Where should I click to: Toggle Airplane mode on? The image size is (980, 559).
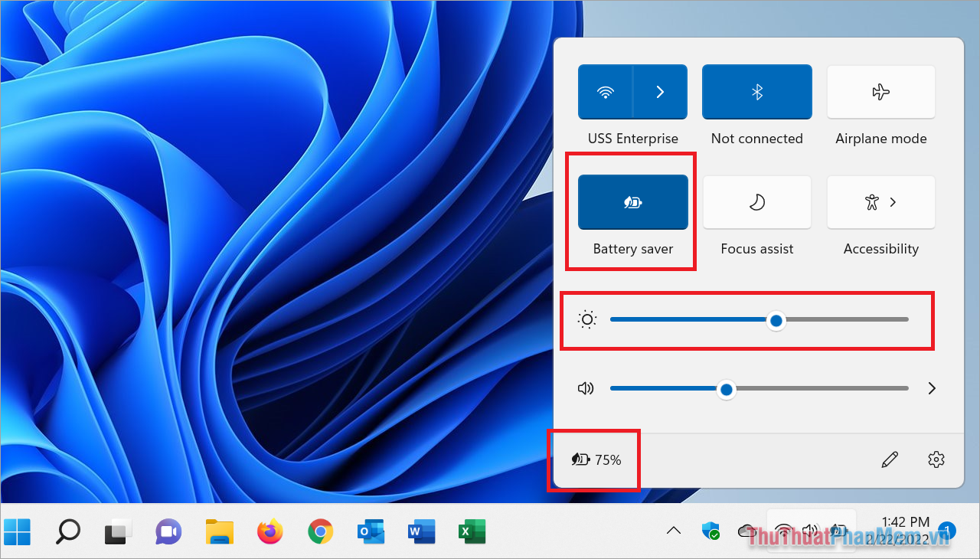(x=880, y=92)
